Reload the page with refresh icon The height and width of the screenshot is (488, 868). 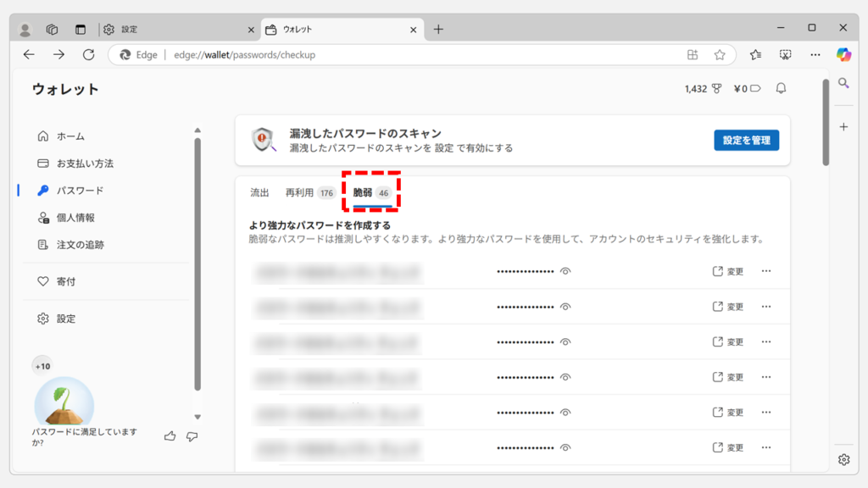[88, 55]
